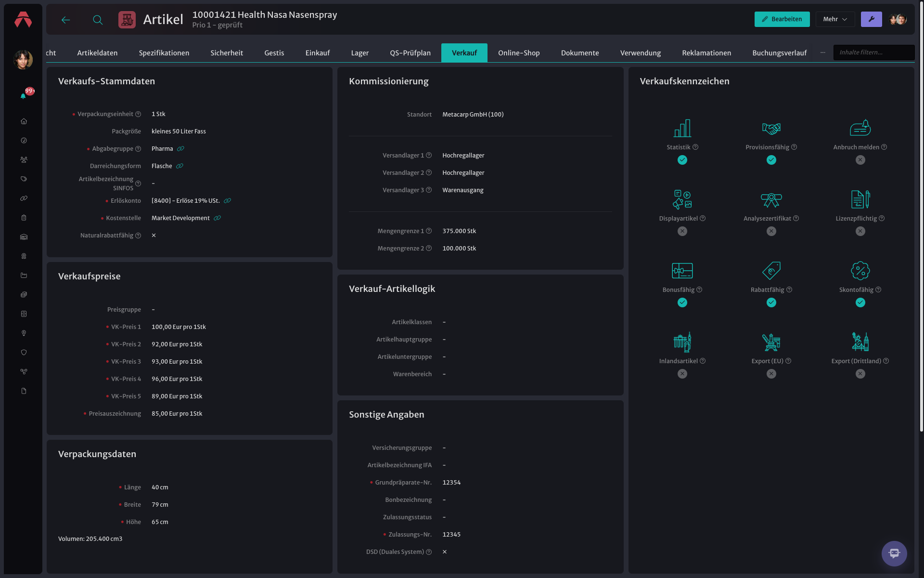Toggle the Anbruch melden status indicator

pyautogui.click(x=860, y=160)
